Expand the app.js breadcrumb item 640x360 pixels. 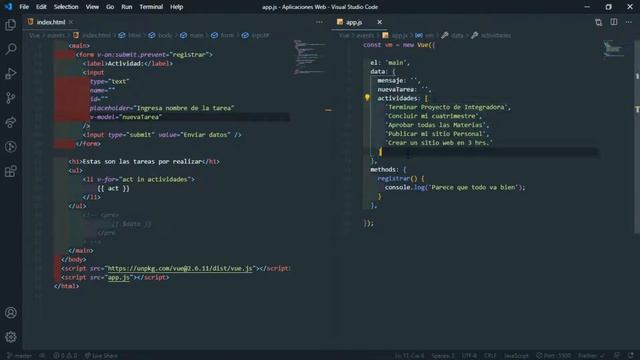coord(395,36)
